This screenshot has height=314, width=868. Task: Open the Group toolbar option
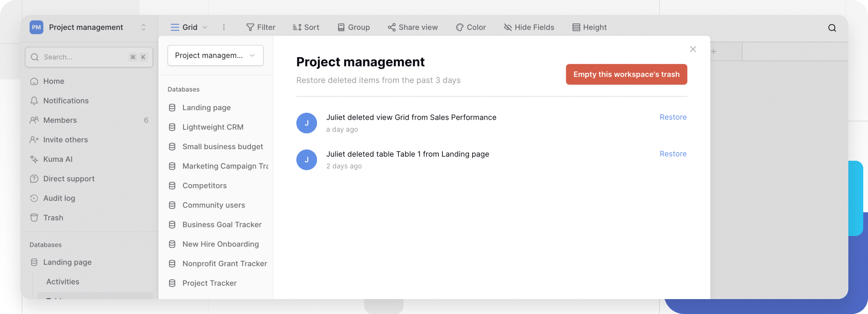click(x=354, y=27)
